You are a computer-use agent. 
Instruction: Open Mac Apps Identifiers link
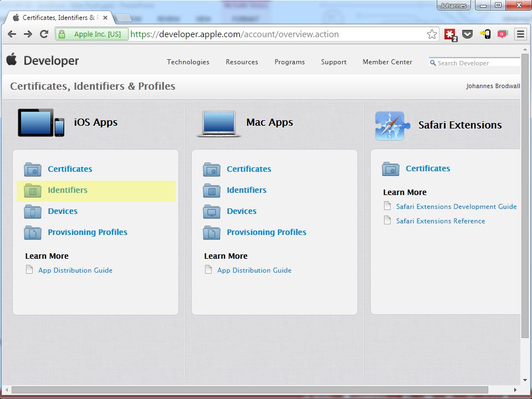click(x=247, y=190)
